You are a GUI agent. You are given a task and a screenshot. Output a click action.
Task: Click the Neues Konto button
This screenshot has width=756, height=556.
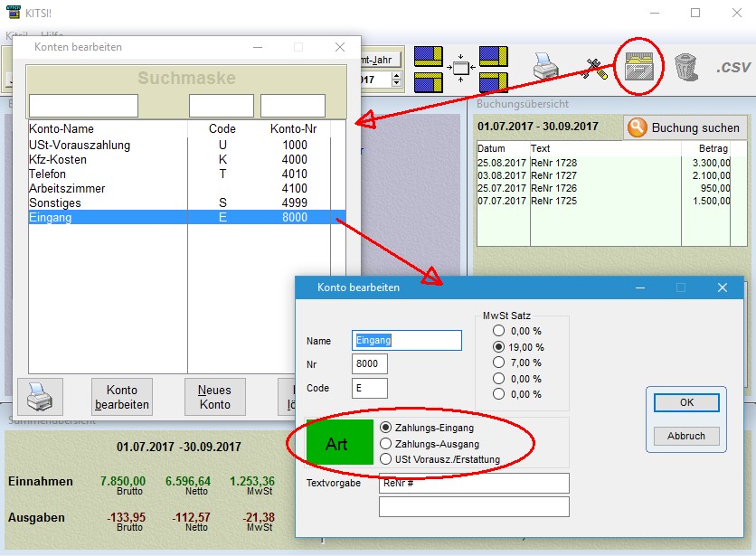pos(215,397)
